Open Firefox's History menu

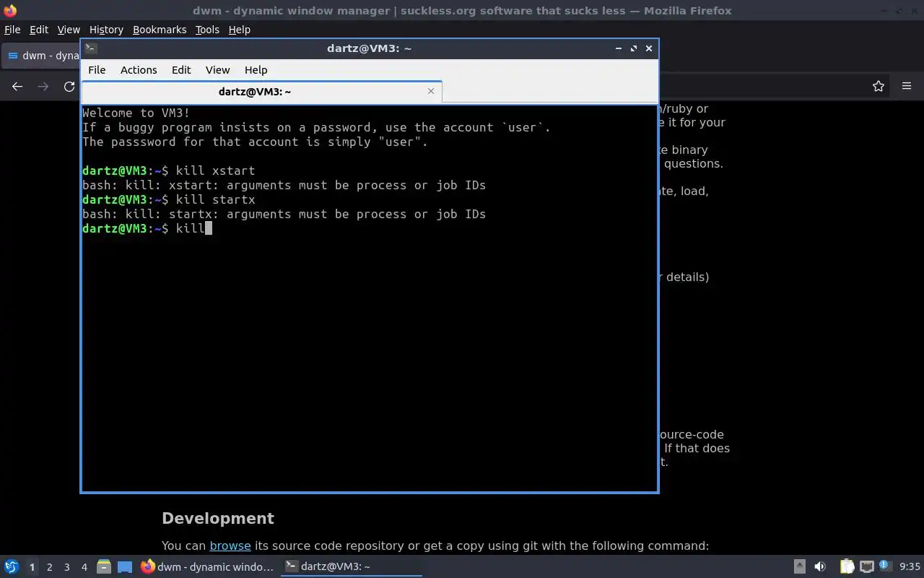(x=106, y=30)
